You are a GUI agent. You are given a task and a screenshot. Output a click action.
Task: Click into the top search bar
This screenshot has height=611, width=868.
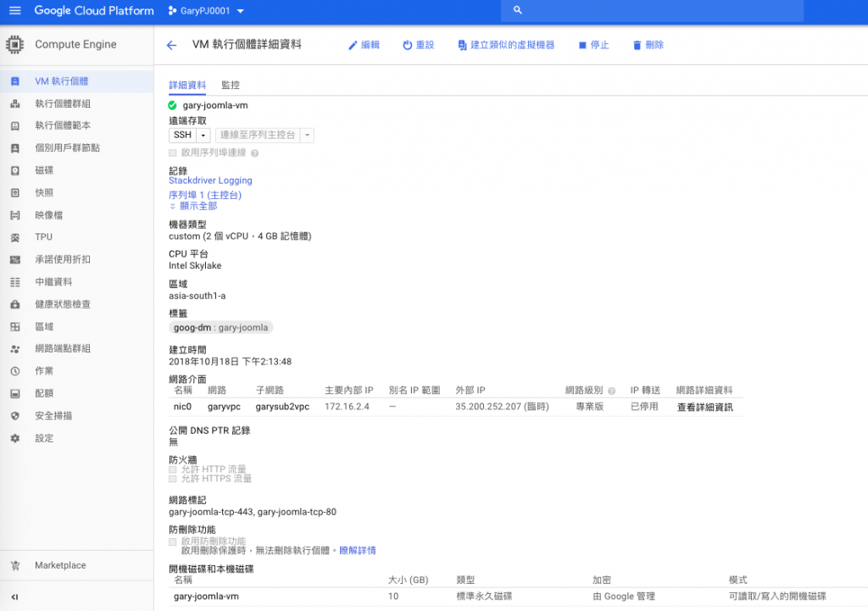(x=652, y=10)
